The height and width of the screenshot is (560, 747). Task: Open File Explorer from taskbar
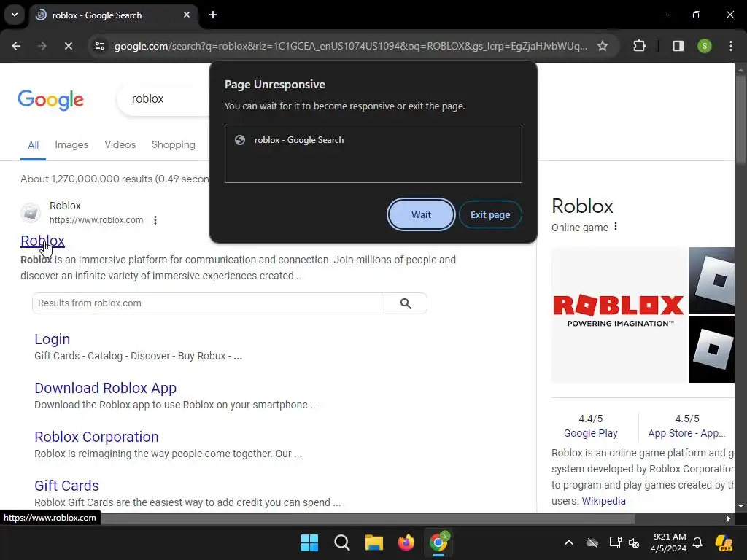(x=374, y=542)
